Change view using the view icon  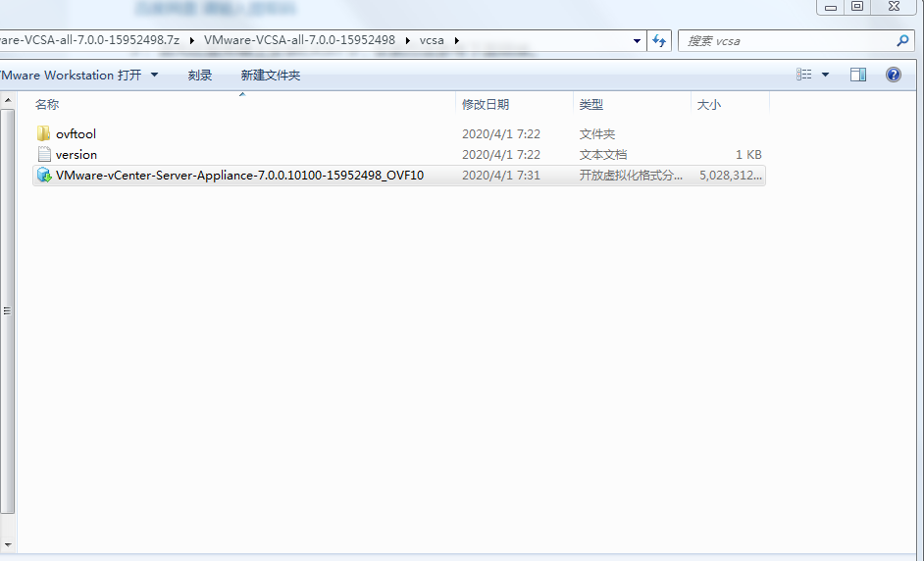pyautogui.click(x=803, y=75)
